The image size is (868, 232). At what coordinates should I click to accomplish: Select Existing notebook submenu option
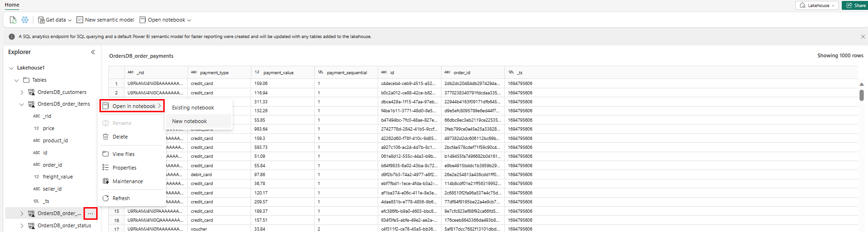(193, 108)
